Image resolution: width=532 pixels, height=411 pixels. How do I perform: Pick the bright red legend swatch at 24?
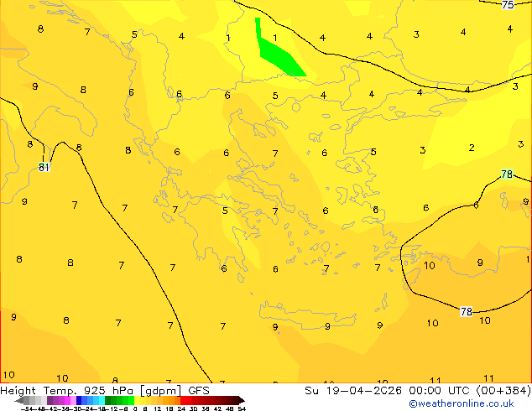(183, 400)
